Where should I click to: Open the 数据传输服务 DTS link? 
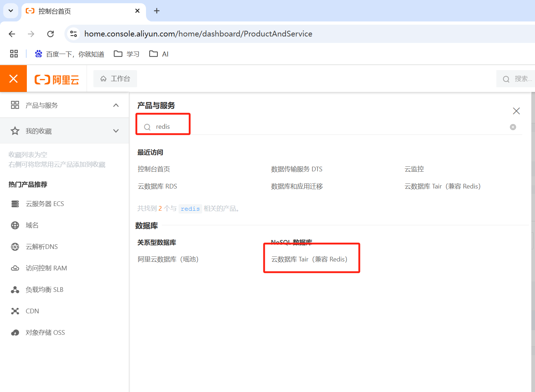tap(297, 168)
